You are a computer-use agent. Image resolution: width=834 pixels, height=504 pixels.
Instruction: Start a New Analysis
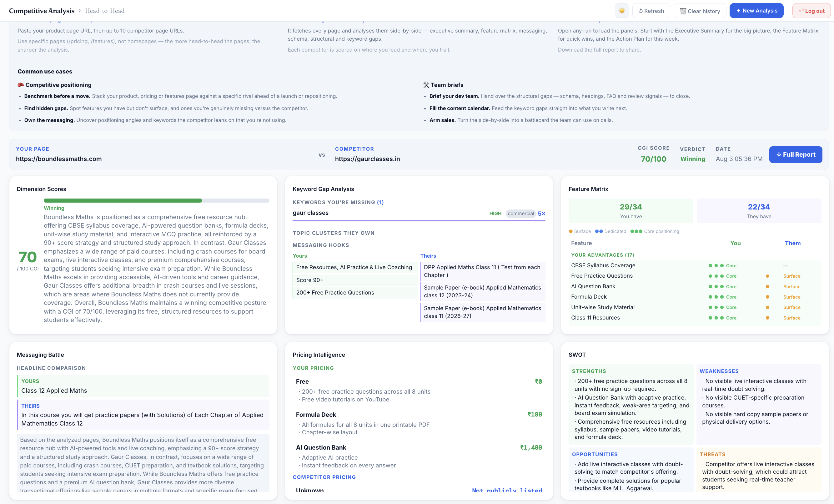click(x=756, y=11)
